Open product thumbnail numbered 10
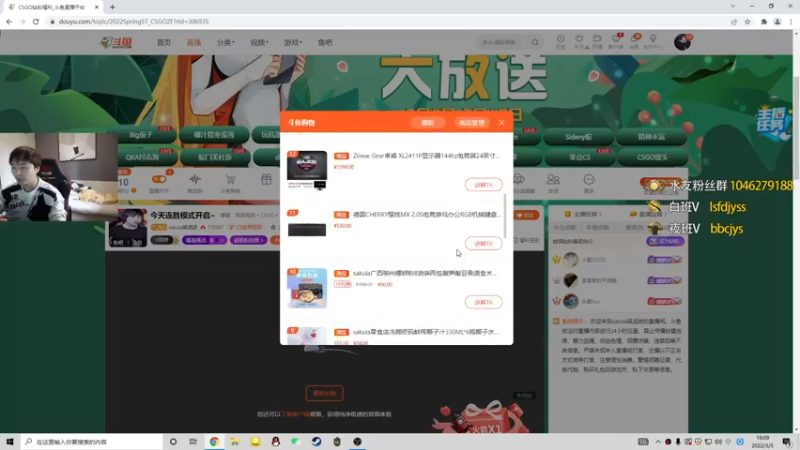This screenshot has height=450, width=800. point(307,288)
